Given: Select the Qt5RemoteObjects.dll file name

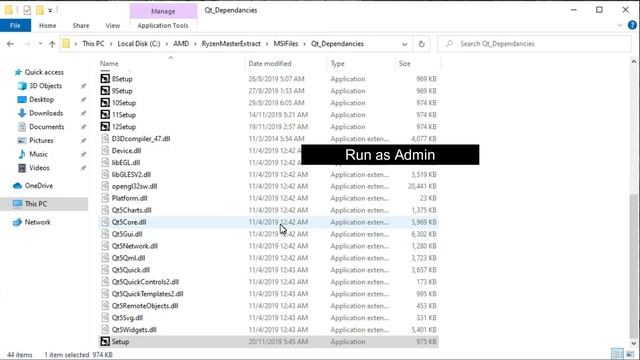Looking at the screenshot, I should pos(145,306).
